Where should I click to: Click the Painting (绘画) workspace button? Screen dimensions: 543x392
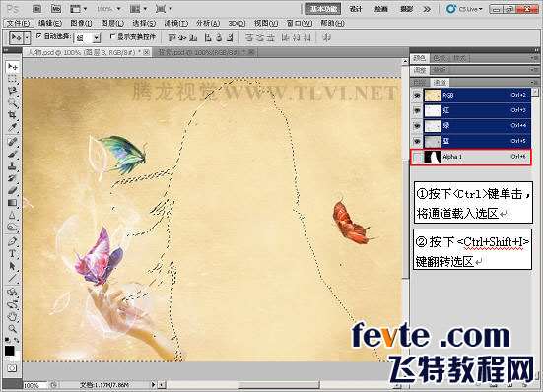point(381,9)
